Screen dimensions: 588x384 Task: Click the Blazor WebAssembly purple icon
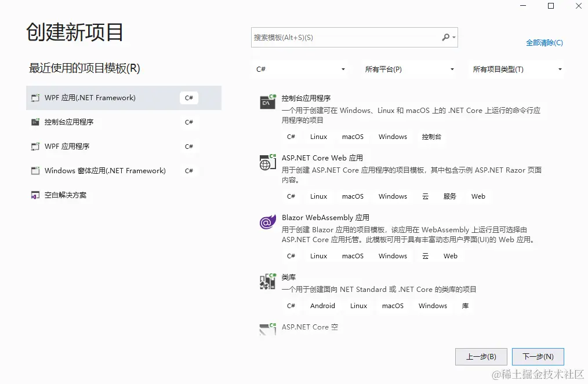click(268, 222)
